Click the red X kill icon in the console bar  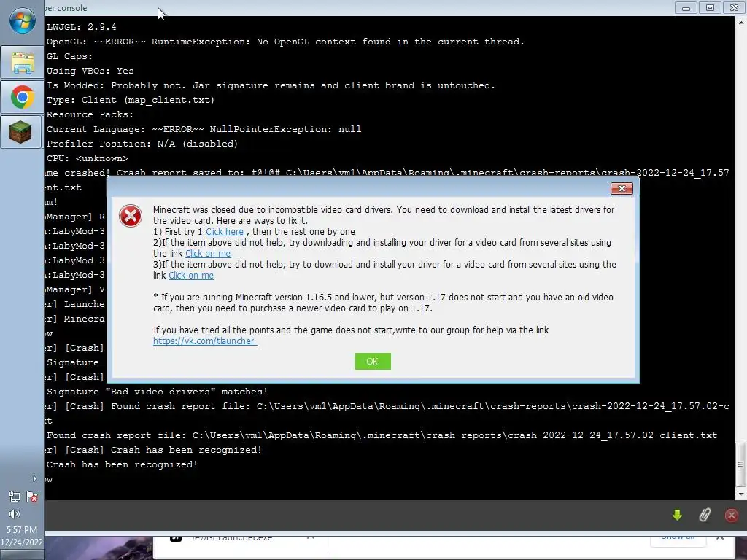[x=731, y=515]
